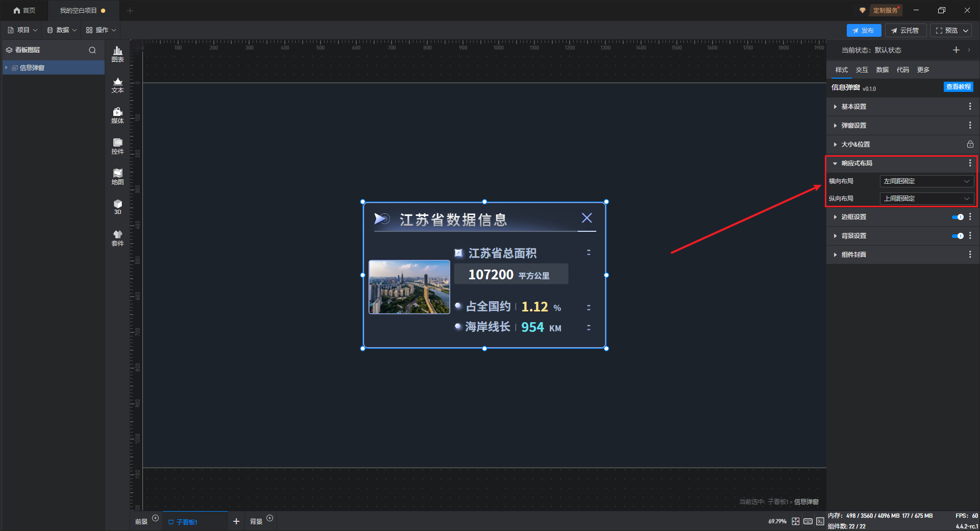Open the 媒体 (media) component library

click(117, 115)
